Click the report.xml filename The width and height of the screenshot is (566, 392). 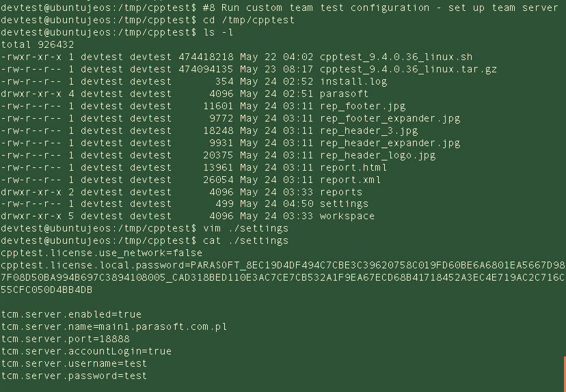pyautogui.click(x=350, y=180)
